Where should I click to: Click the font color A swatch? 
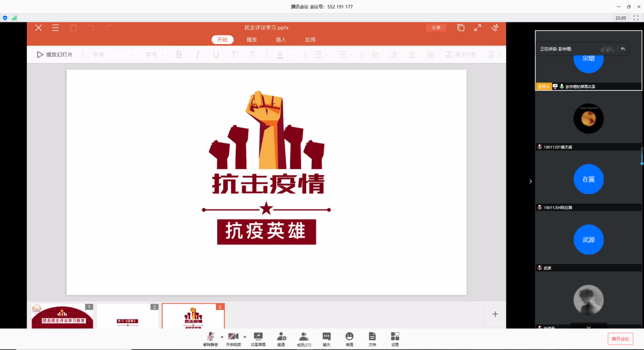tap(280, 54)
